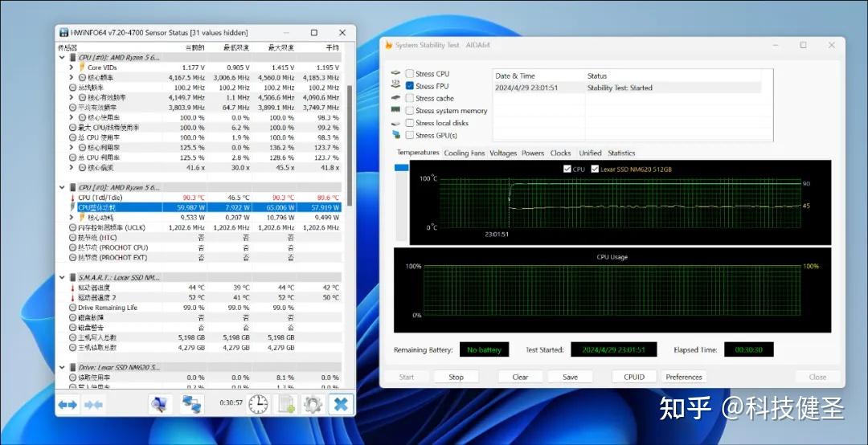Click the clock icon of 核心频率 row
The height and width of the screenshot is (445, 868).
pyautogui.click(x=83, y=77)
